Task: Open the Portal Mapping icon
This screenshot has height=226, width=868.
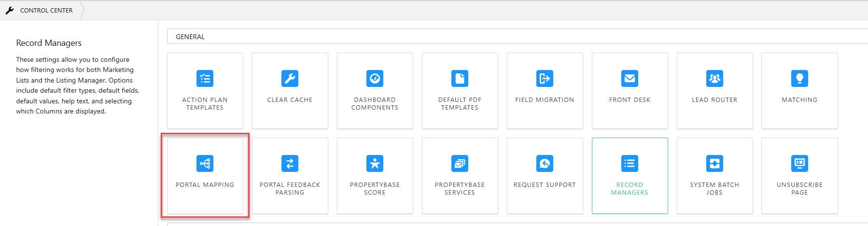Action: (205, 163)
